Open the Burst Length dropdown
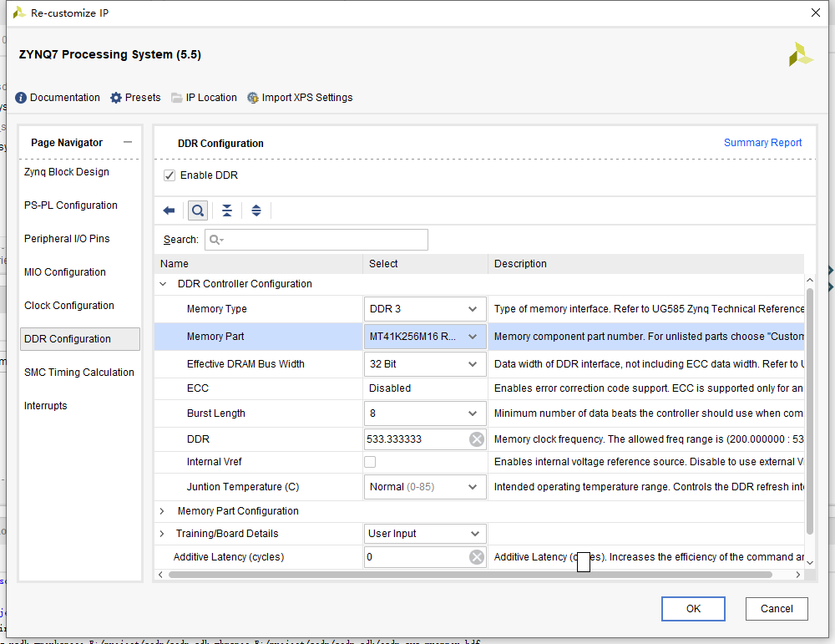This screenshot has width=835, height=644. [x=425, y=413]
